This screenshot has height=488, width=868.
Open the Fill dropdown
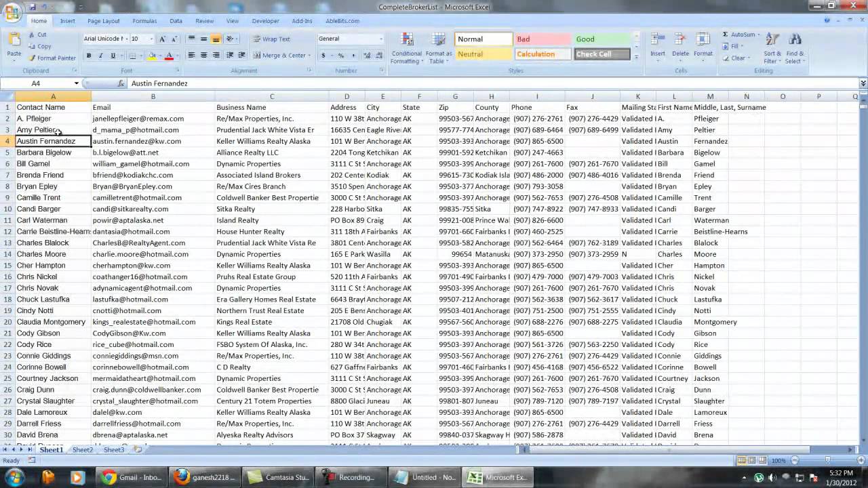(x=734, y=46)
